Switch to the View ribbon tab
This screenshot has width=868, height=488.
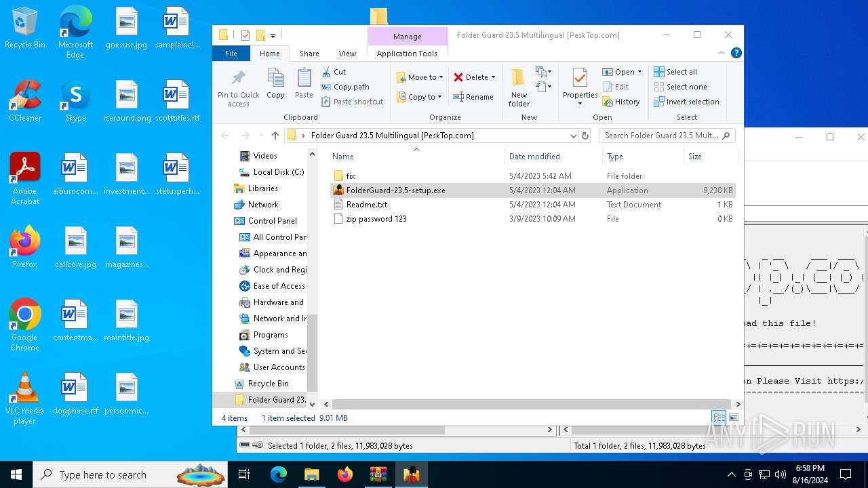pyautogui.click(x=347, y=54)
